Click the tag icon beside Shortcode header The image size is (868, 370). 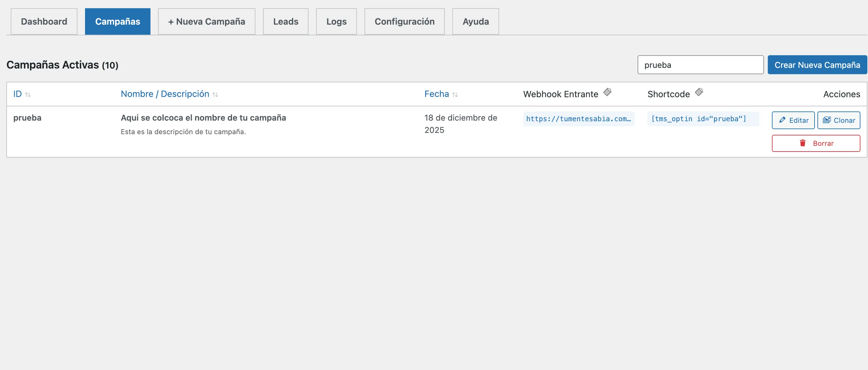click(x=699, y=92)
